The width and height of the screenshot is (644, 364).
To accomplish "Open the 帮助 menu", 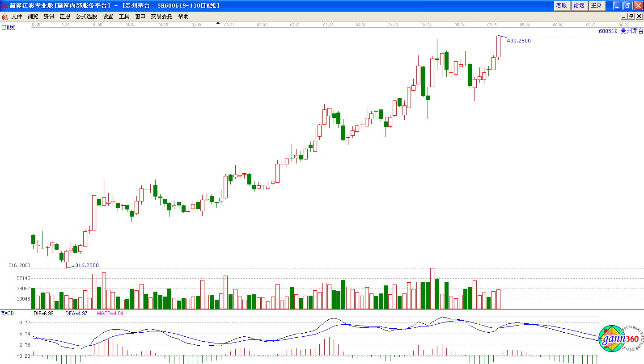I will pos(183,17).
